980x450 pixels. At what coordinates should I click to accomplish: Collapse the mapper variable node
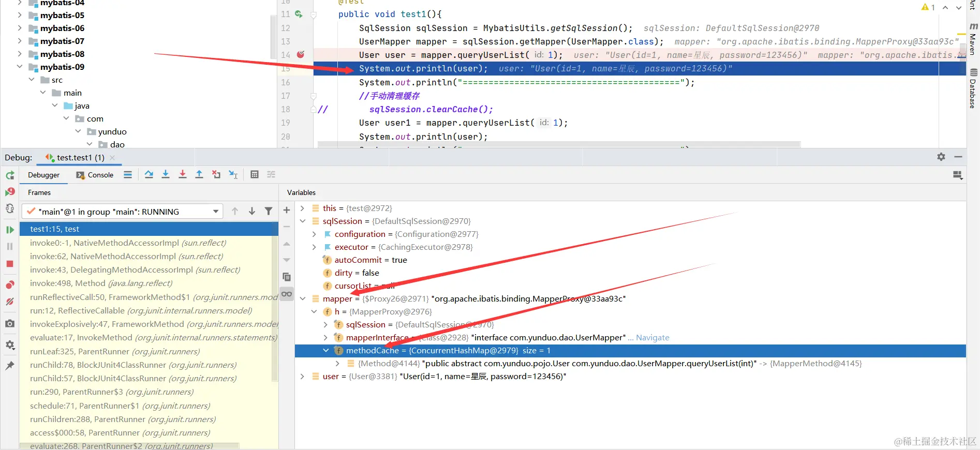coord(303,299)
